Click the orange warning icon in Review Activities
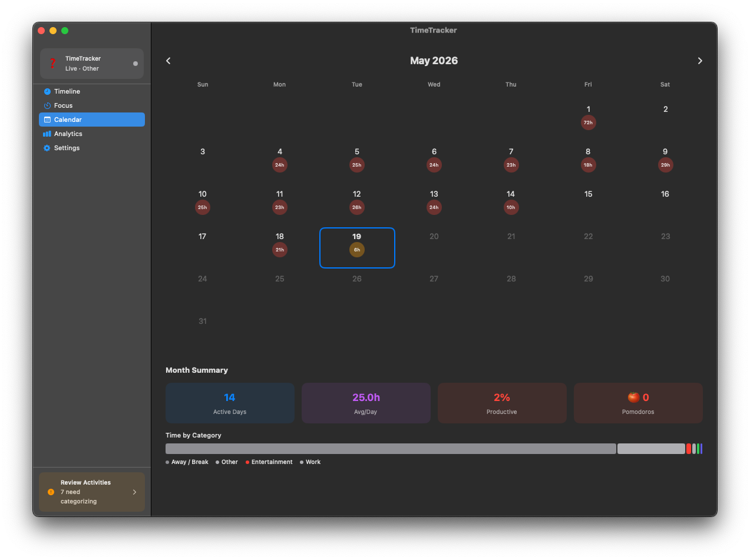750x560 pixels. [51, 492]
